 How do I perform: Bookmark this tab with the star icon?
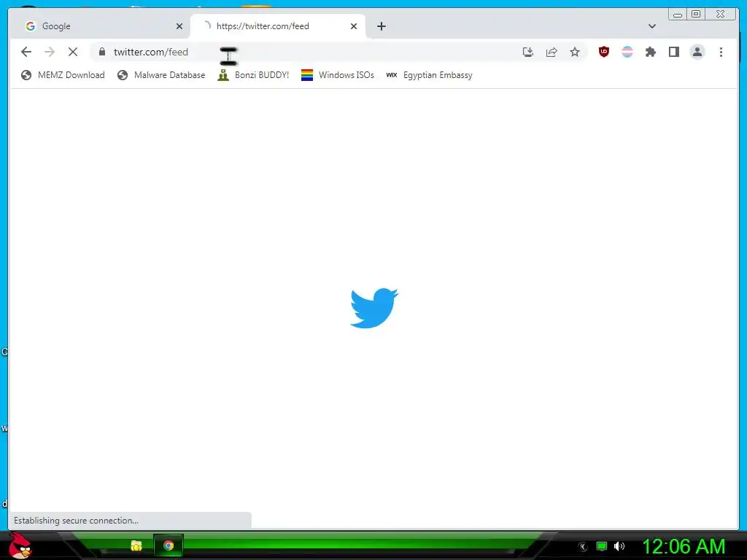(575, 52)
